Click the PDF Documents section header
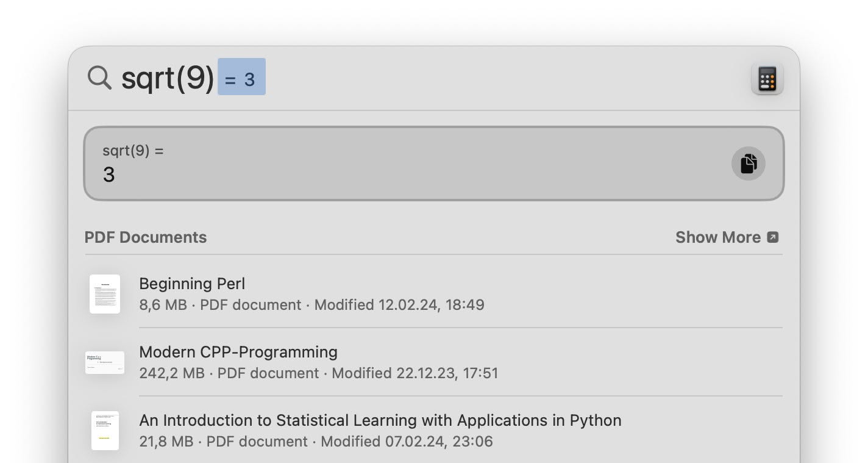Image resolution: width=868 pixels, height=463 pixels. [x=146, y=237]
